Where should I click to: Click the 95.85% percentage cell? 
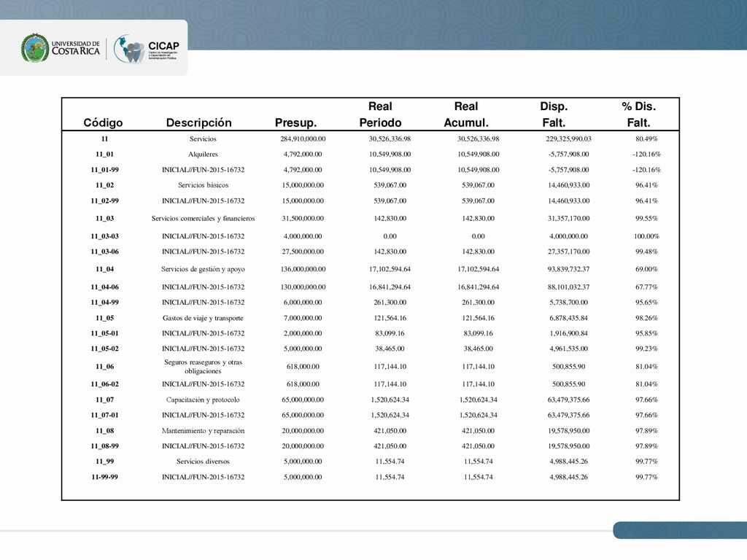click(x=646, y=333)
